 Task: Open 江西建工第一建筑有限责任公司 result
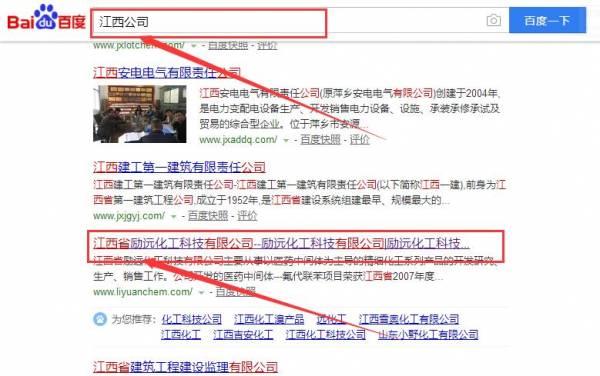(179, 167)
